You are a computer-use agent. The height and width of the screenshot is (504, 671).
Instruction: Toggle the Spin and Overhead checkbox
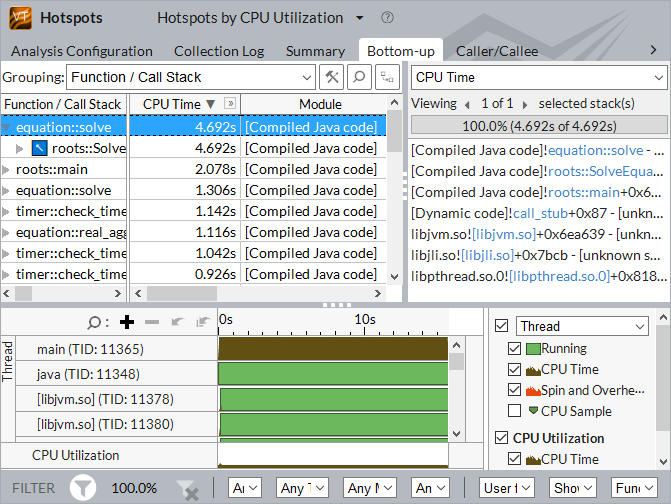[514, 390]
